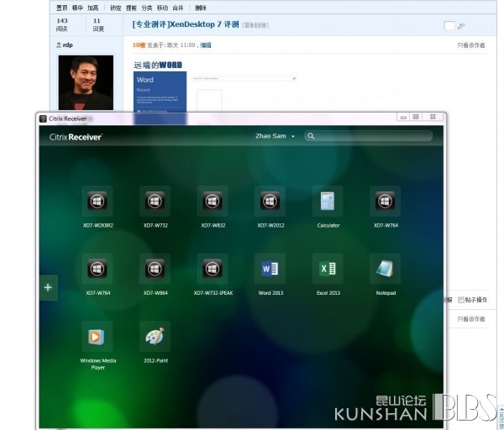Click 锁定 in the forum toolbar
The image size is (504, 430).
click(115, 8)
